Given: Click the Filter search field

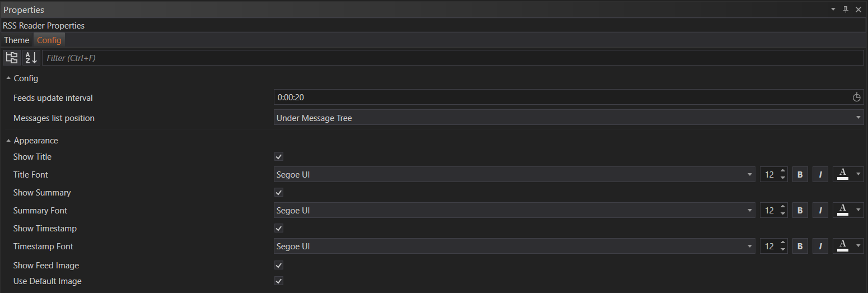Looking at the screenshot, I should (x=452, y=58).
